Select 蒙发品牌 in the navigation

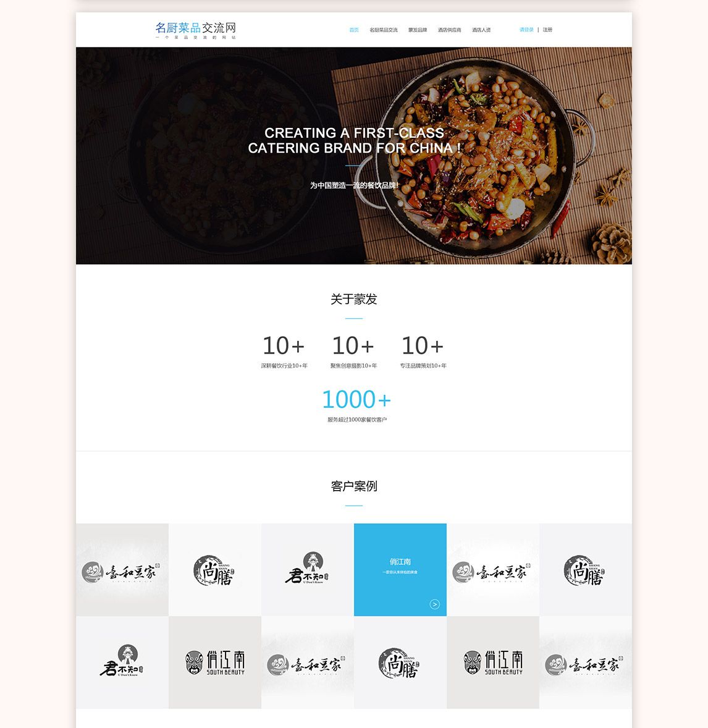pyautogui.click(x=418, y=30)
